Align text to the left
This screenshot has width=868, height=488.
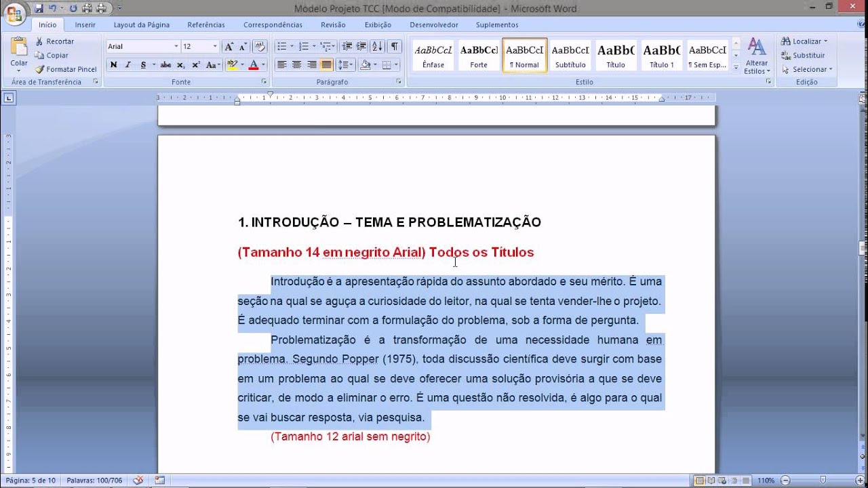281,65
